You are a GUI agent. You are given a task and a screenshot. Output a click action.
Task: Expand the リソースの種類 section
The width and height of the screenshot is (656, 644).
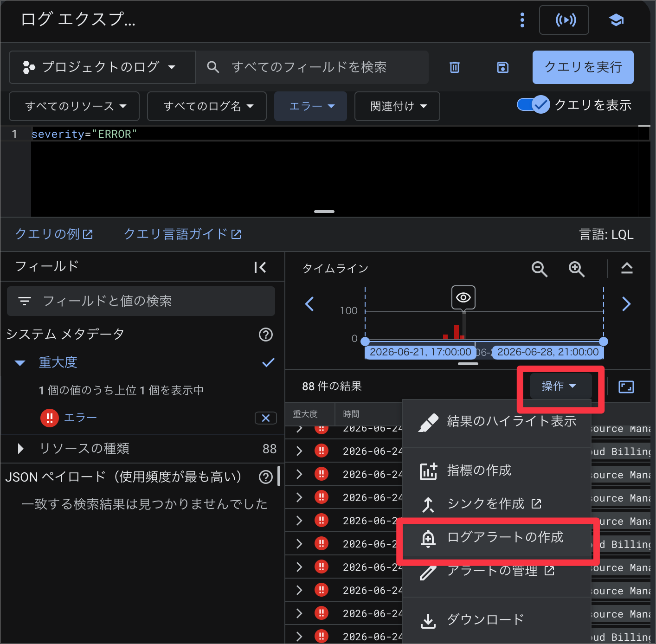[x=20, y=449]
